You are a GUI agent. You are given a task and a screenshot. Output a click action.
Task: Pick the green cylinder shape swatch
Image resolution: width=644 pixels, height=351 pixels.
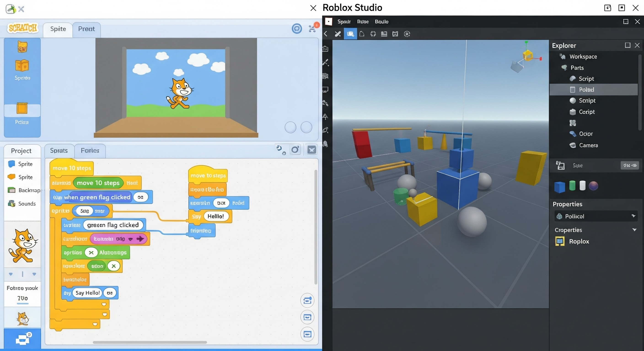(572, 186)
